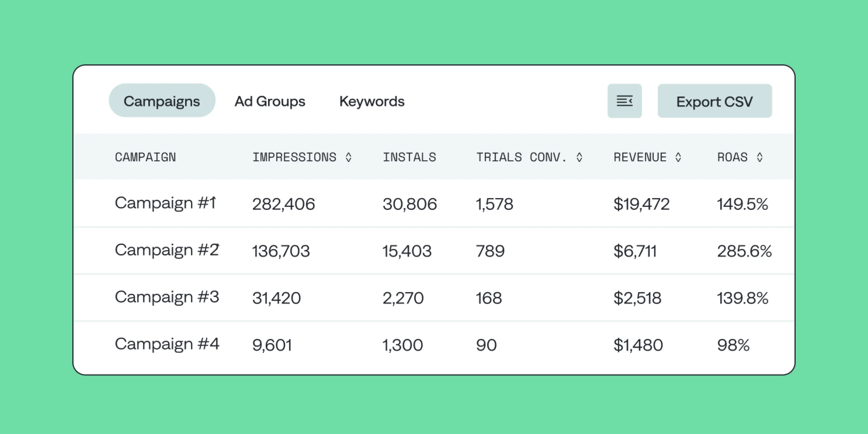Switch to the Ad Groups tab
This screenshot has height=434, width=868.
(269, 101)
